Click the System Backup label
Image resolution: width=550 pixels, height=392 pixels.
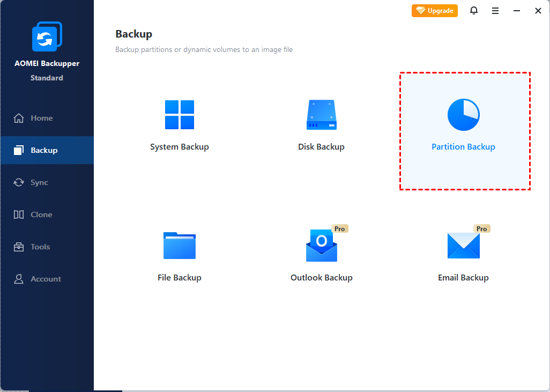click(x=179, y=147)
